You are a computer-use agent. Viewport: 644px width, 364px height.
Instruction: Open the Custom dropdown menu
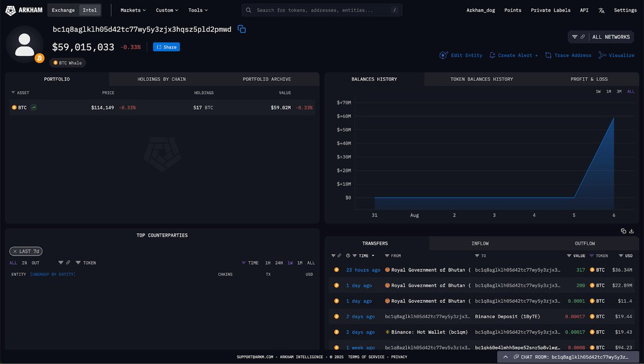coord(167,10)
